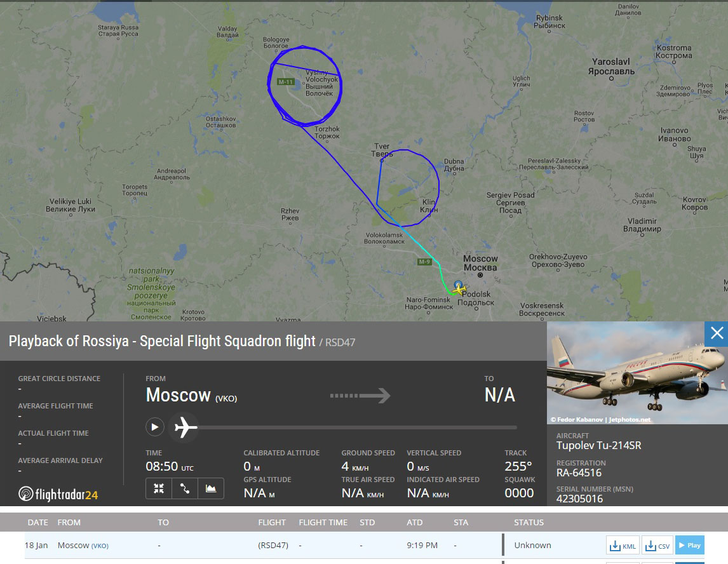Click the FLIGHT column header
The image size is (728, 564).
(272, 523)
